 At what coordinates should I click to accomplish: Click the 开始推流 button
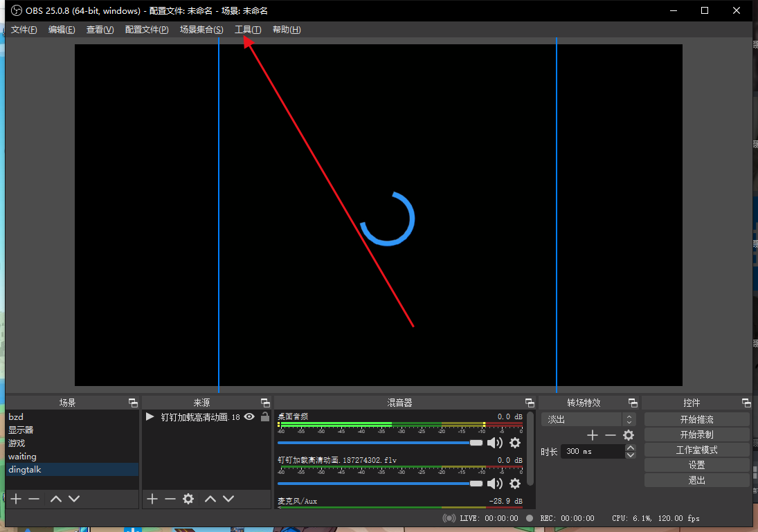click(696, 419)
